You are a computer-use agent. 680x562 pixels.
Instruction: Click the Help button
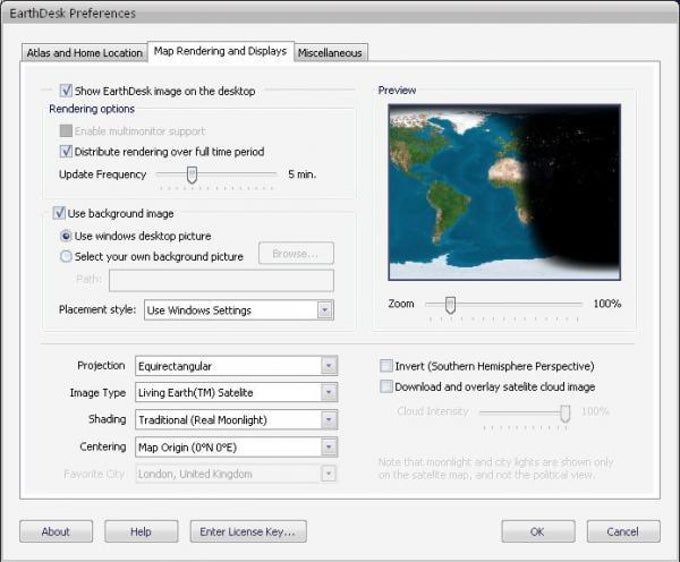click(141, 532)
